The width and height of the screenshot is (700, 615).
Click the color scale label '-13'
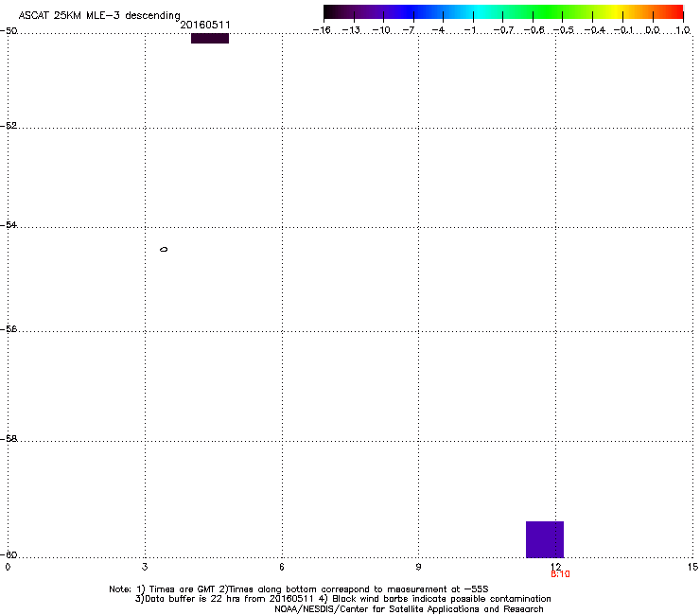pos(351,30)
